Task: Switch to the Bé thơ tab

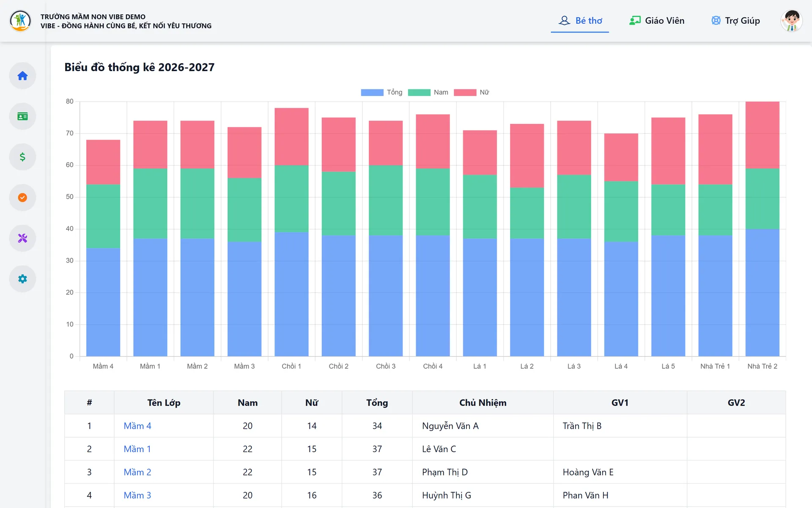Action: 580,21
